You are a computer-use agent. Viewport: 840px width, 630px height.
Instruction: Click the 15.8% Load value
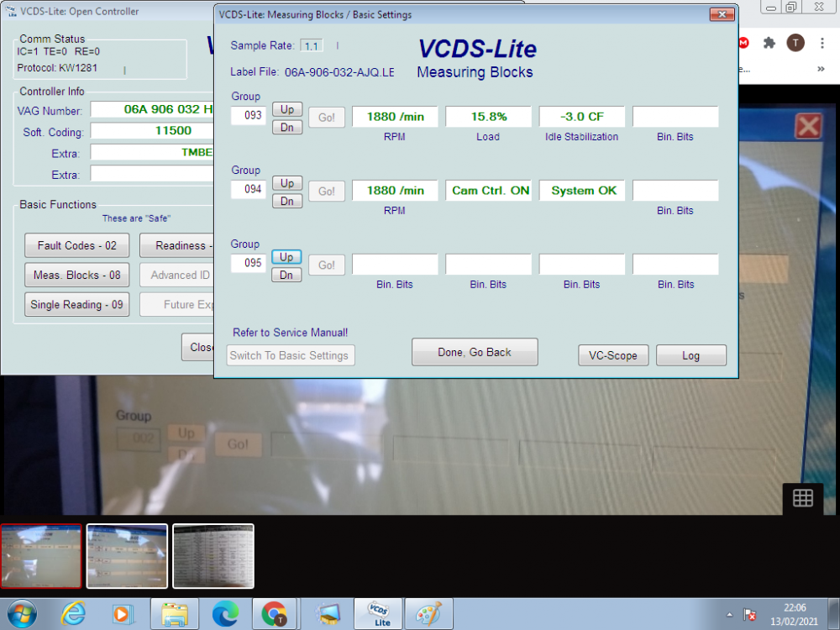489,117
